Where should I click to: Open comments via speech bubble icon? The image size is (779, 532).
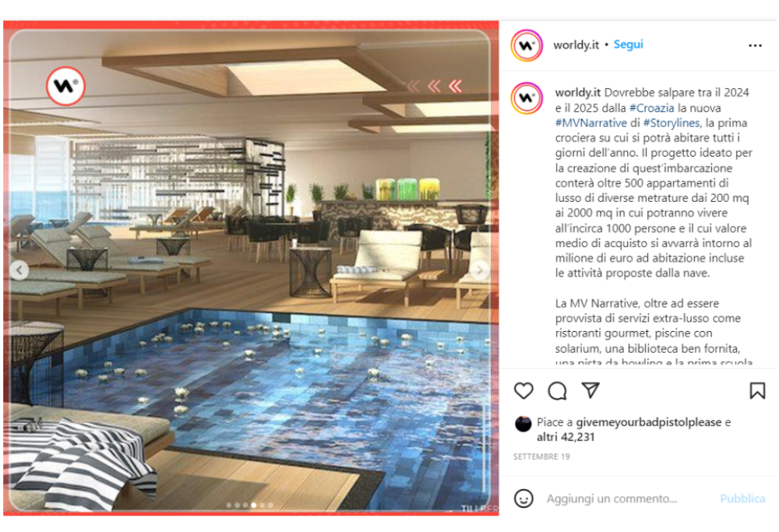coord(557,391)
